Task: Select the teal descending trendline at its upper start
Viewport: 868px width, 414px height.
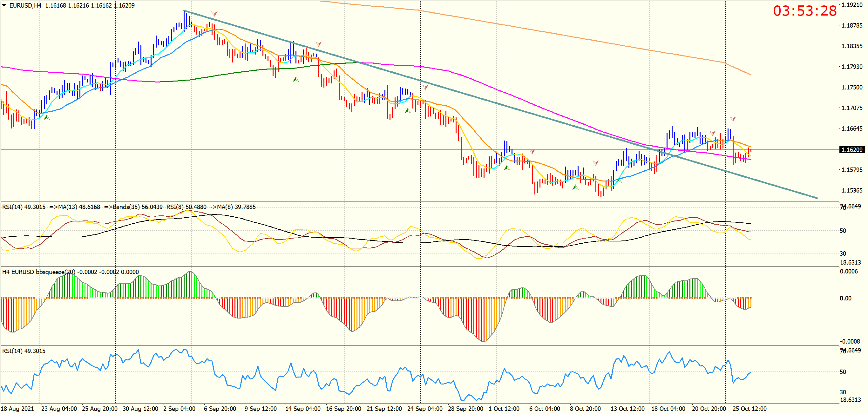Action: 185,11
